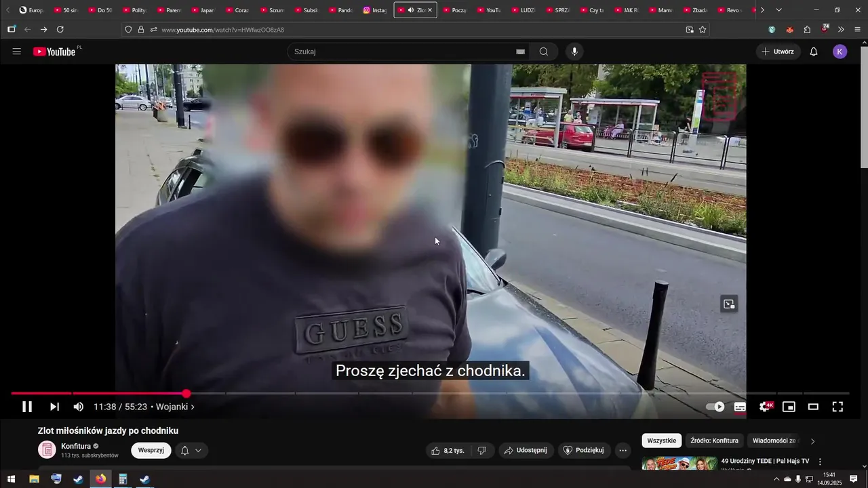Open the more actions three-dot menu

click(623, 450)
